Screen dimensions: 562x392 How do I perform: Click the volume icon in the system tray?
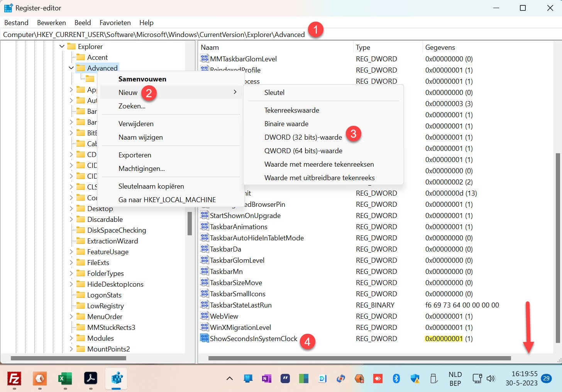click(491, 379)
